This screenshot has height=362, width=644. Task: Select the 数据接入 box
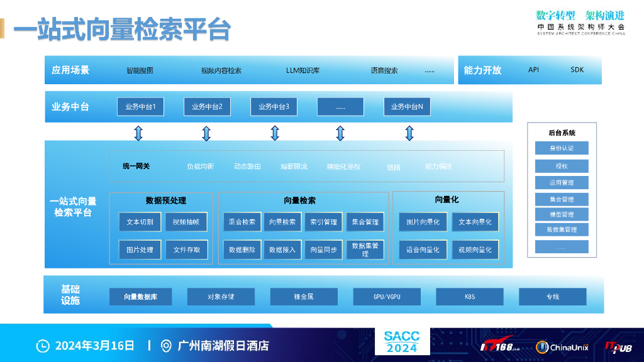click(x=282, y=250)
